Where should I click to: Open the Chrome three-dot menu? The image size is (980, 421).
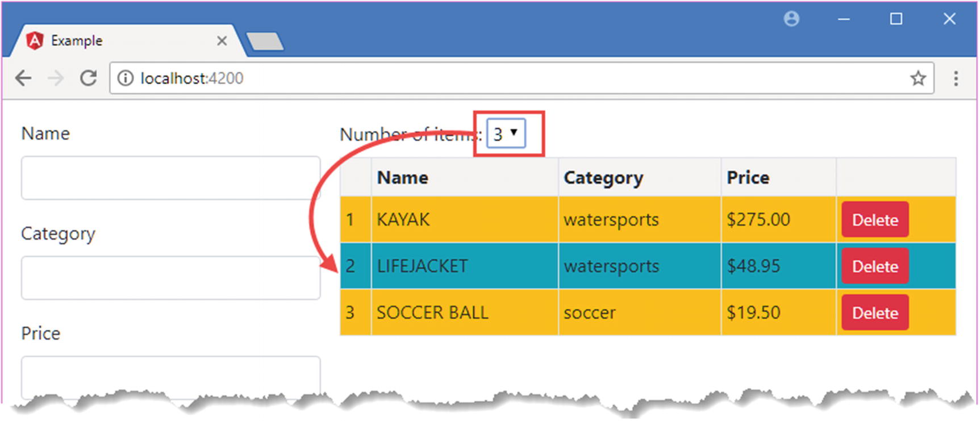coord(956,78)
